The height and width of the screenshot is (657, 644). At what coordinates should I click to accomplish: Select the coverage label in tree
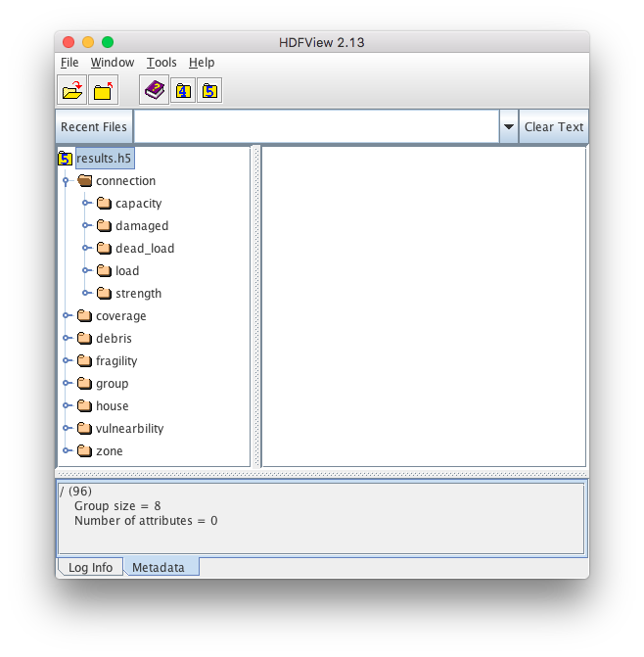pyautogui.click(x=121, y=316)
